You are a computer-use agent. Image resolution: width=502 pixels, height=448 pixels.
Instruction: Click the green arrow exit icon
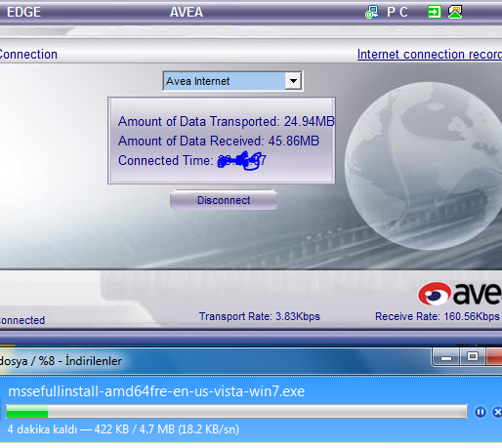point(434,12)
